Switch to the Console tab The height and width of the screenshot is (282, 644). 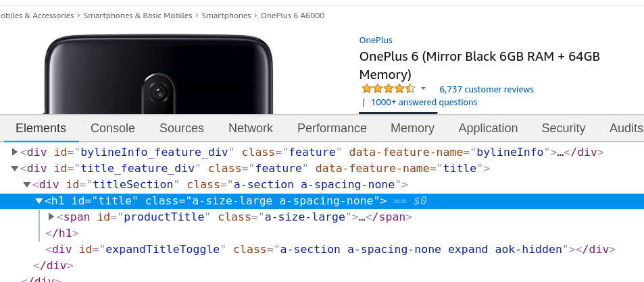tap(113, 128)
